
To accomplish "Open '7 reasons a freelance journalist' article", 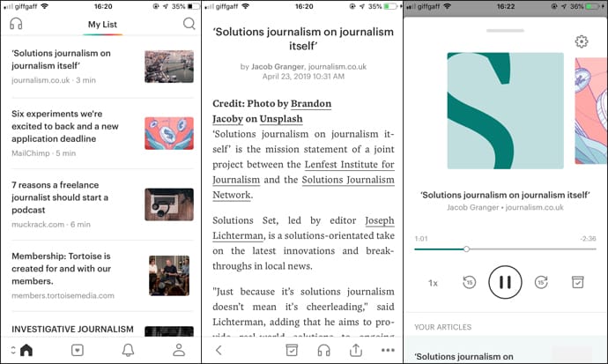I will [x=100, y=204].
